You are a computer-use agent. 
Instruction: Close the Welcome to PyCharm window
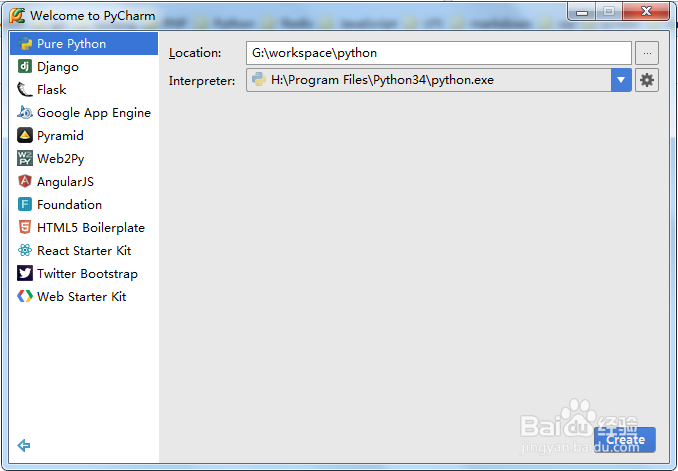(646, 12)
